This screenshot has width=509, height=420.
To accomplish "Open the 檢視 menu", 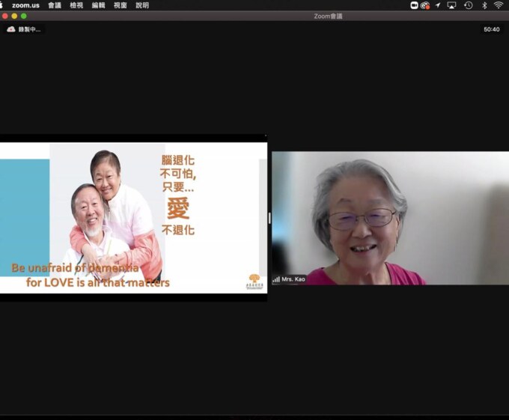I will [x=76, y=5].
